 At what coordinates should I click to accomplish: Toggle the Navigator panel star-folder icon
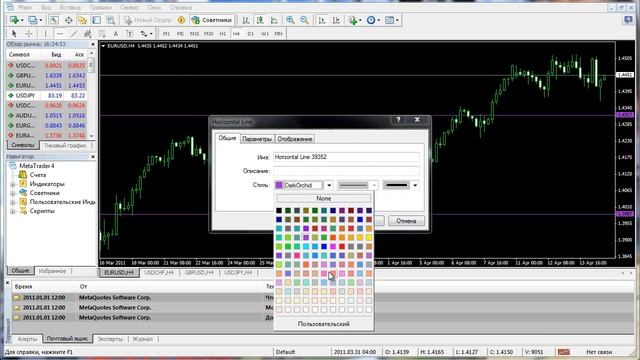coord(82,20)
